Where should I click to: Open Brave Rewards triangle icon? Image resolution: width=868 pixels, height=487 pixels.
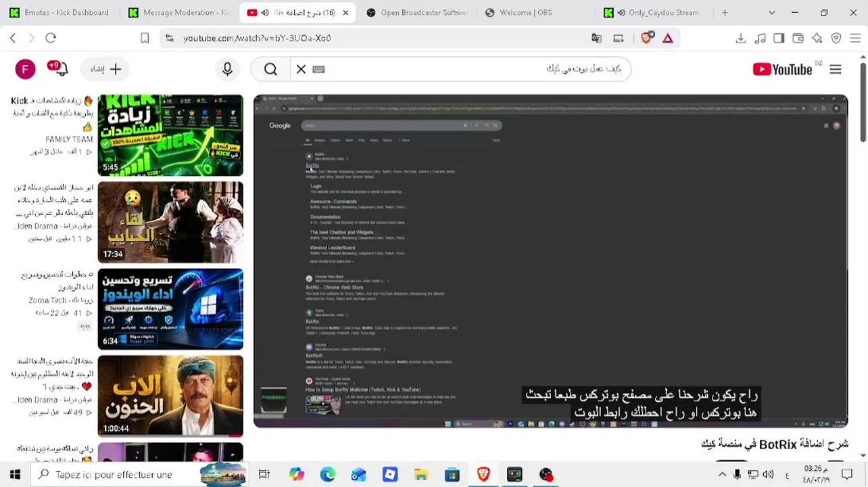coord(668,38)
